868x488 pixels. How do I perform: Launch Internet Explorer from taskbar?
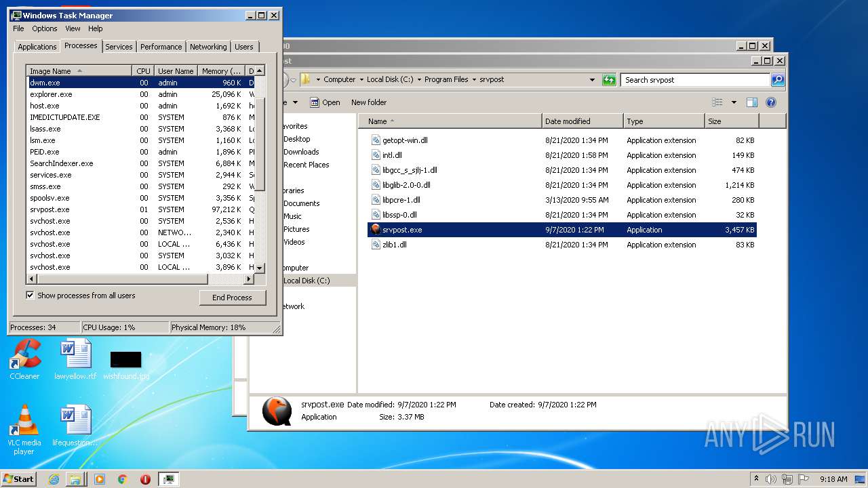[x=54, y=479]
